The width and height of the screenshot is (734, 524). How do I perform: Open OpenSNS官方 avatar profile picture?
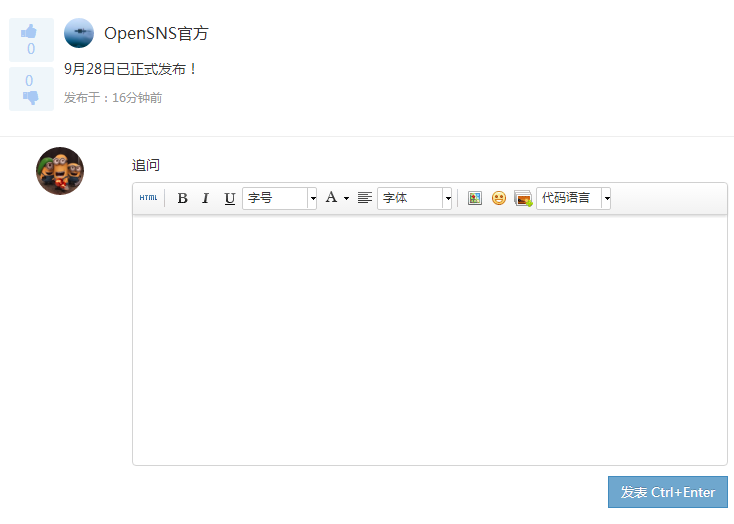point(79,33)
